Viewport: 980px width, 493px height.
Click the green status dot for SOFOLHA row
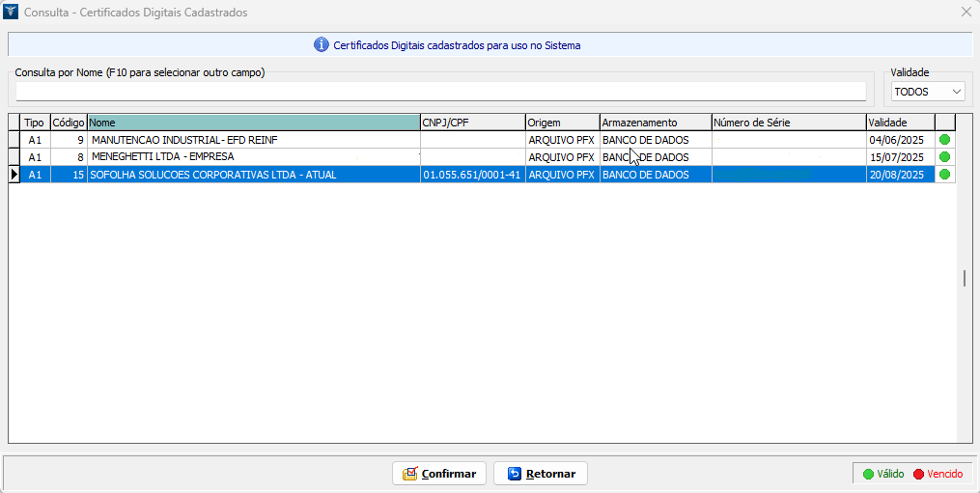(x=944, y=175)
